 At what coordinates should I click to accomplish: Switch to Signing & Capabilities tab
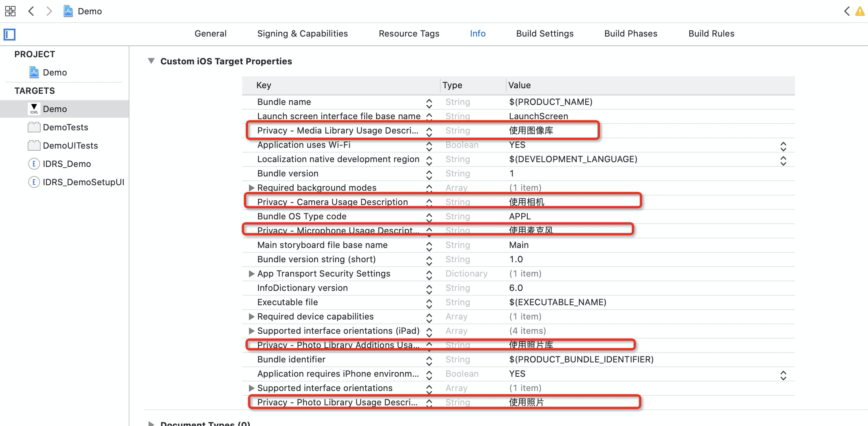(x=303, y=34)
